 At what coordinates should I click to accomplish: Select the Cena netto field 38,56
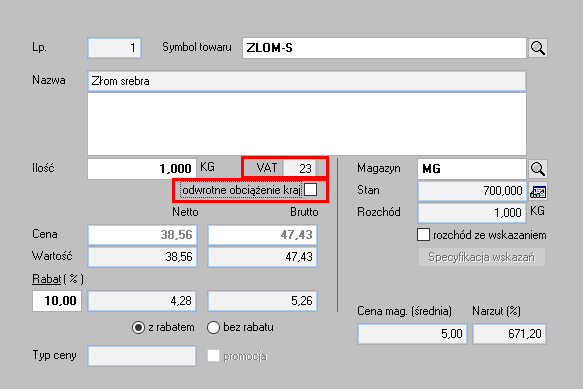[142, 235]
